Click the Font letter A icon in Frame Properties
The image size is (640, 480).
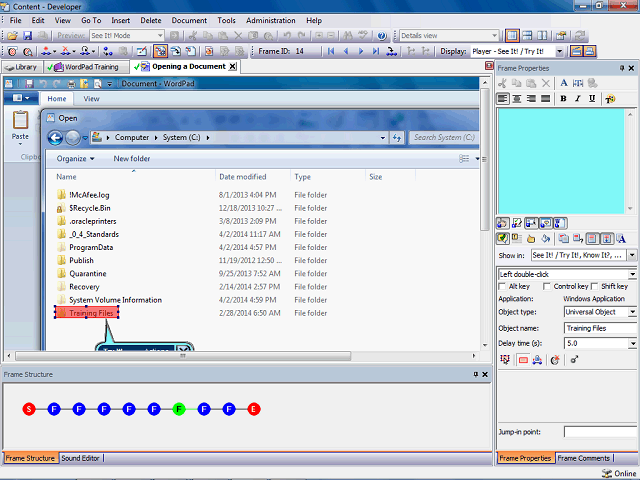(x=564, y=83)
